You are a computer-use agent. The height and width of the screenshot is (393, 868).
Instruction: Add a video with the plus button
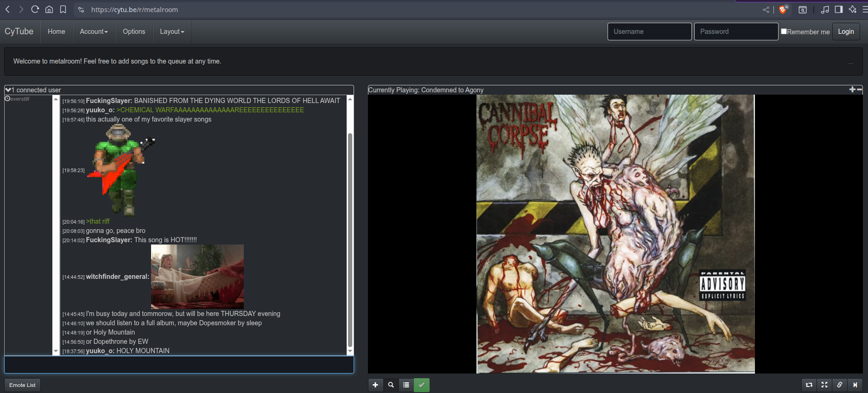click(375, 385)
